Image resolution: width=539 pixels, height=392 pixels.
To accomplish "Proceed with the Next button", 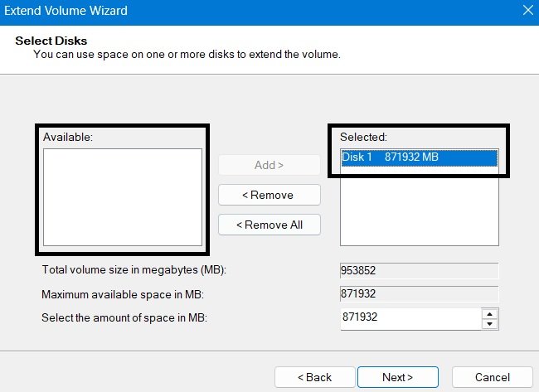I will [x=398, y=377].
